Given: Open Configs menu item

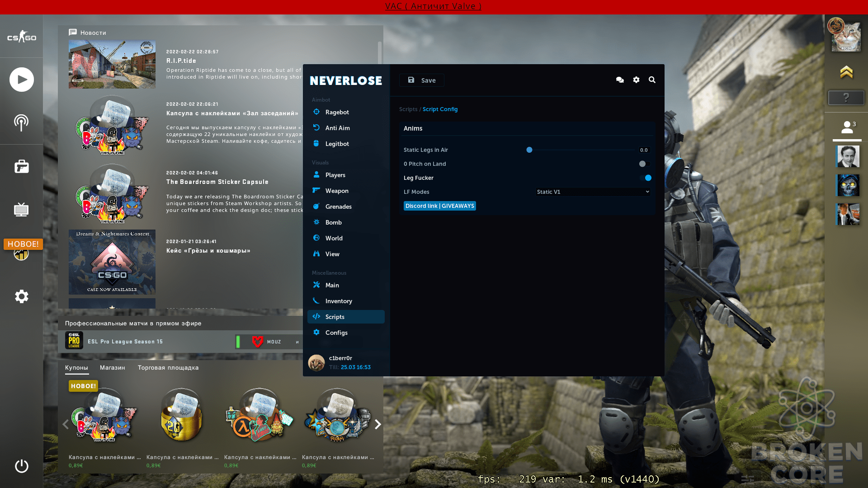Looking at the screenshot, I should tap(346, 333).
